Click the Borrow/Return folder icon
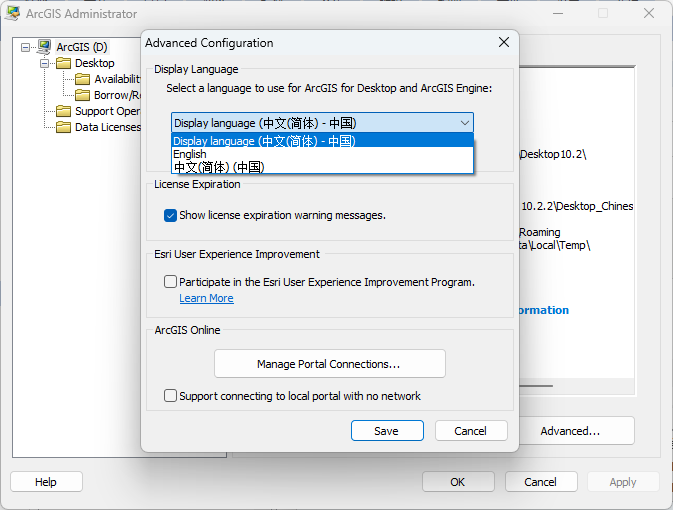 (82, 95)
